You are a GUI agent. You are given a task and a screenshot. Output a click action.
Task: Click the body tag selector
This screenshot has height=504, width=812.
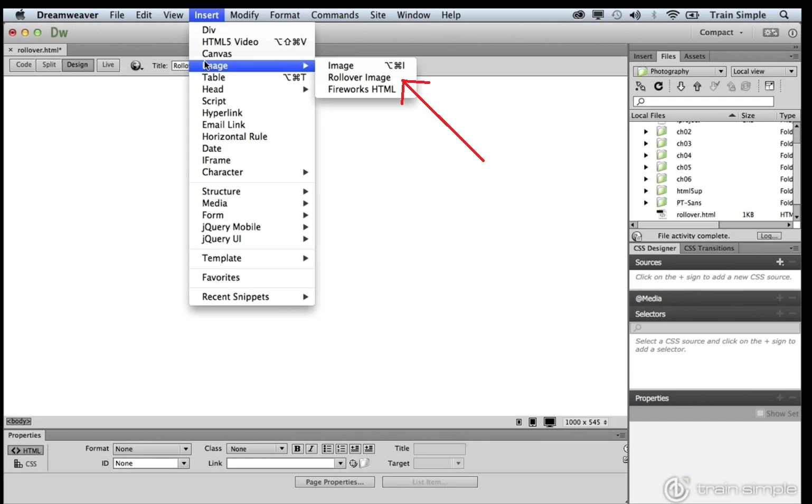[x=19, y=421]
